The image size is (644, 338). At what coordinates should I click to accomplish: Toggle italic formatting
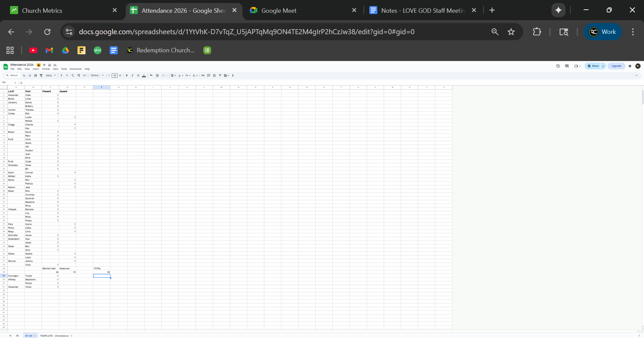click(x=132, y=75)
